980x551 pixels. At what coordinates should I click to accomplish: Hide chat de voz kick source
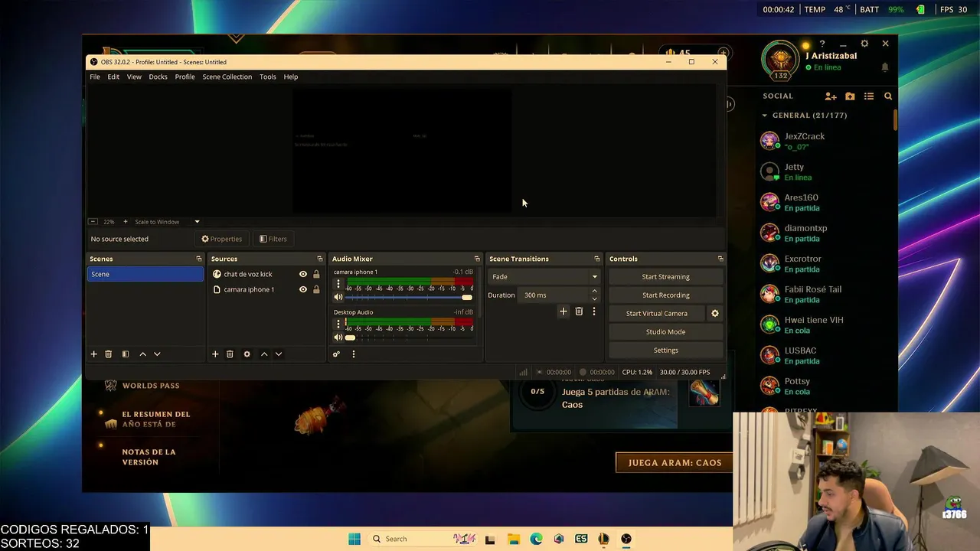[303, 274]
